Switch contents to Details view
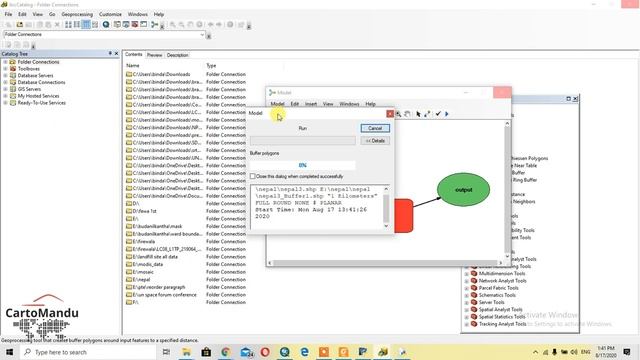The height and width of the screenshot is (360, 640). 86,25
